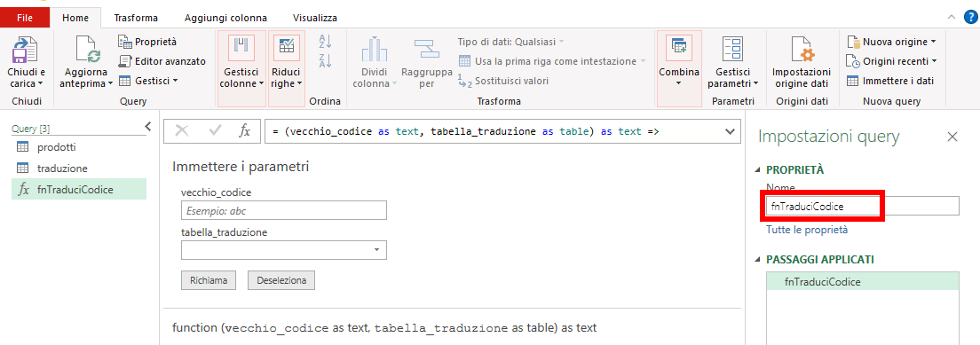The height and width of the screenshot is (345, 980).
Task: Click Usa la prima riga come intestazione
Action: click(552, 61)
